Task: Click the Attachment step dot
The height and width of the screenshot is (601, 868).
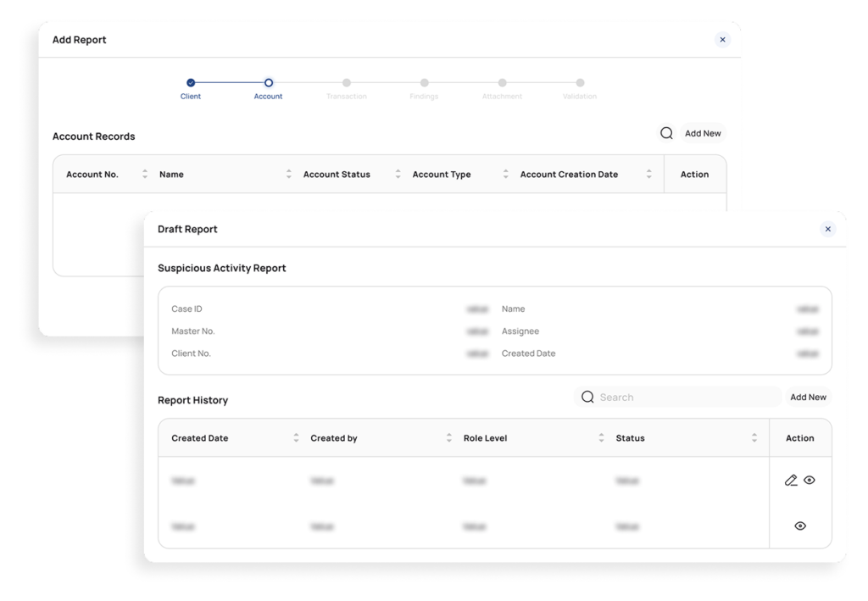Action: coord(502,84)
